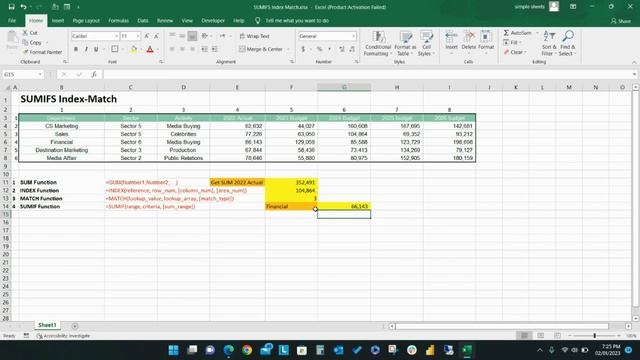Open the font size dropdown

coord(138,36)
